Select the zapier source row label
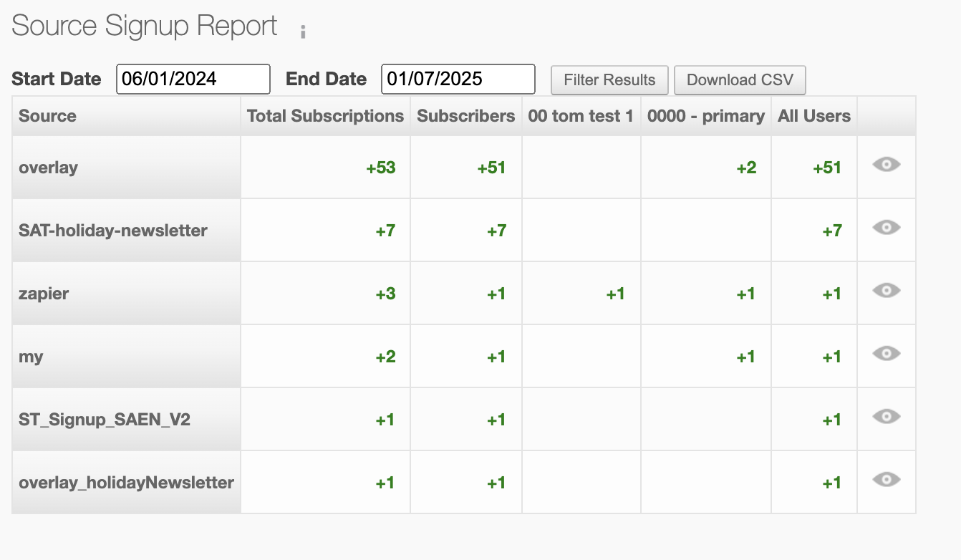The width and height of the screenshot is (961, 560). pyautogui.click(x=44, y=294)
